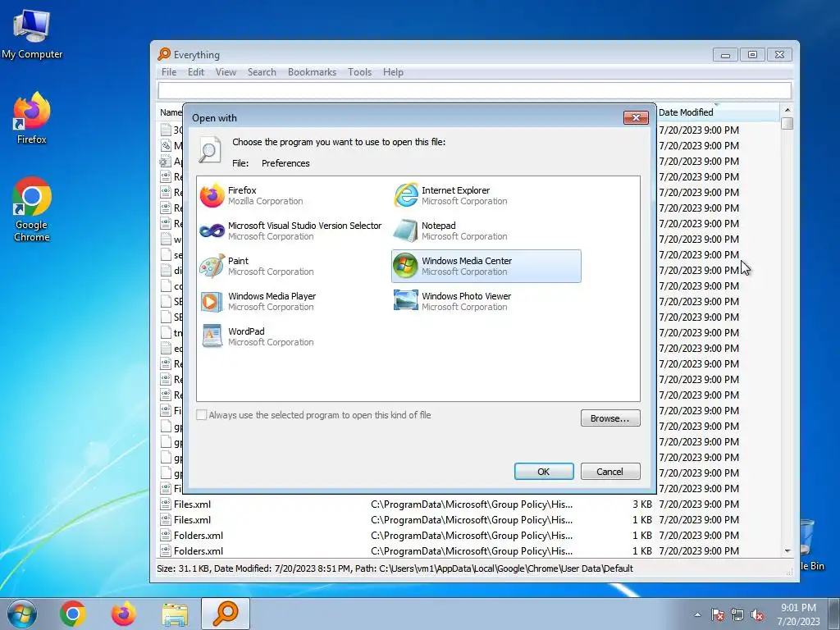Open the Windows Start button

(x=22, y=614)
